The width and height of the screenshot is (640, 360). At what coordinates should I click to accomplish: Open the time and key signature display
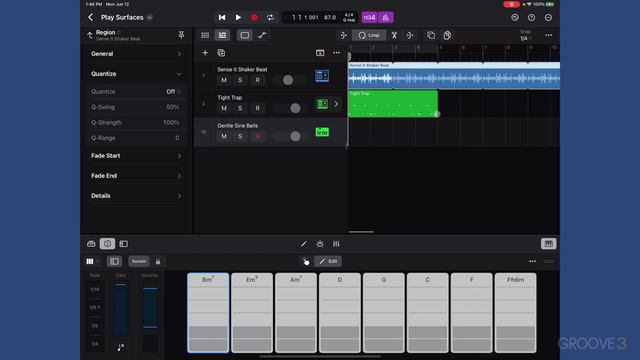pos(349,18)
